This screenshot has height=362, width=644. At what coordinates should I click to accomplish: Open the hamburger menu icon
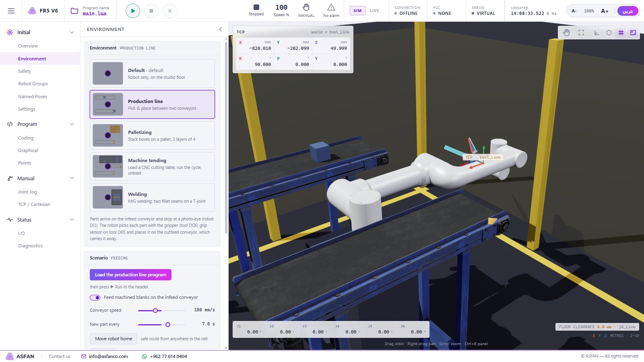click(x=11, y=11)
